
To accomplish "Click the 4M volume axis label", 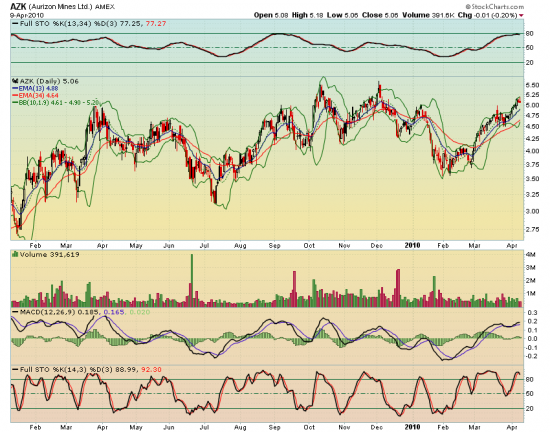I will pos(530,255).
